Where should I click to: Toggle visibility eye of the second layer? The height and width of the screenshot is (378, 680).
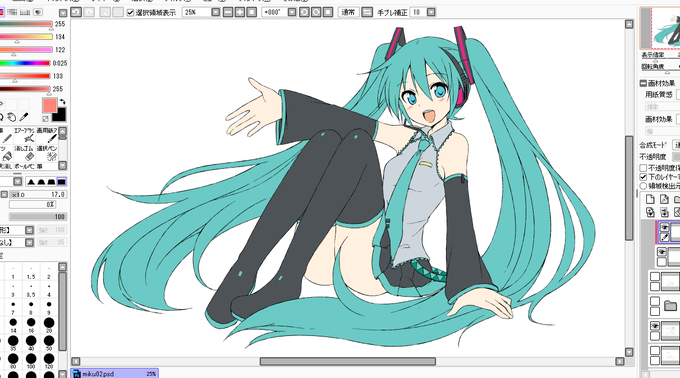point(662,252)
